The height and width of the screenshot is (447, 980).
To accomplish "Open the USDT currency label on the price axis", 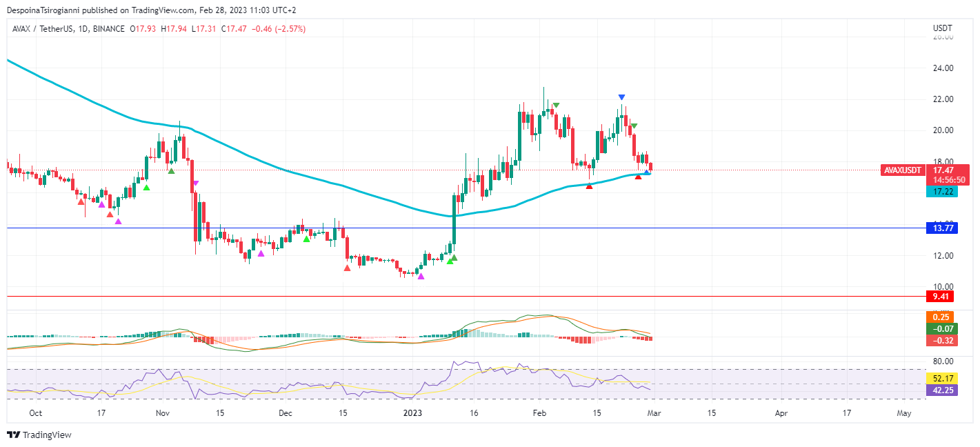I will pyautogui.click(x=942, y=28).
